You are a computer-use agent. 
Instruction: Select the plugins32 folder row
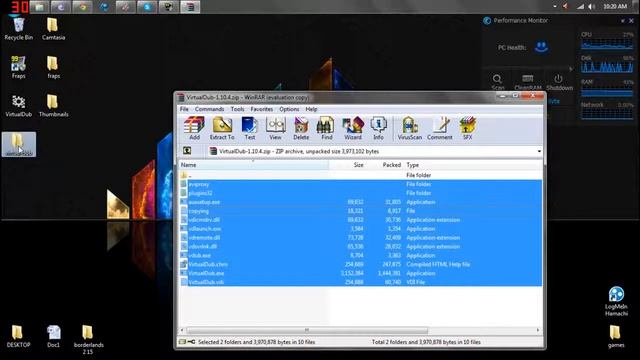point(361,193)
